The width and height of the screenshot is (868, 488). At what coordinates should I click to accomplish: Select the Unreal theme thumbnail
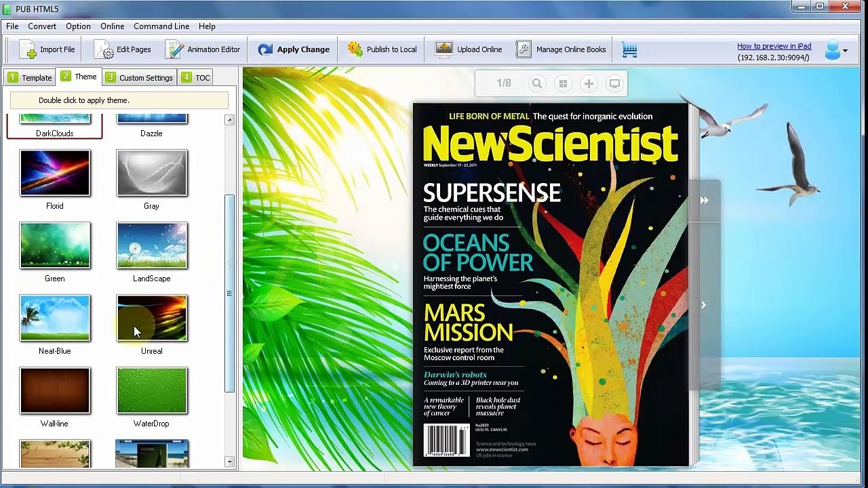coord(152,318)
